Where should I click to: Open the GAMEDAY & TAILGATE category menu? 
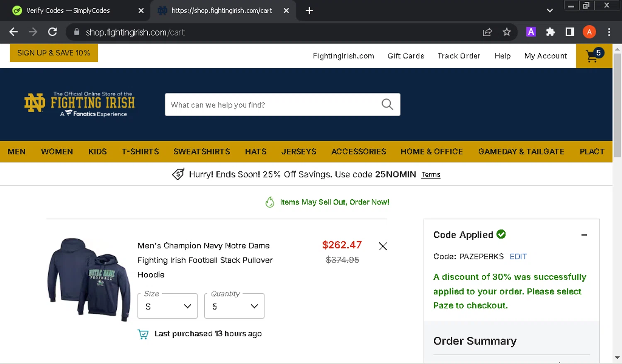521,152
